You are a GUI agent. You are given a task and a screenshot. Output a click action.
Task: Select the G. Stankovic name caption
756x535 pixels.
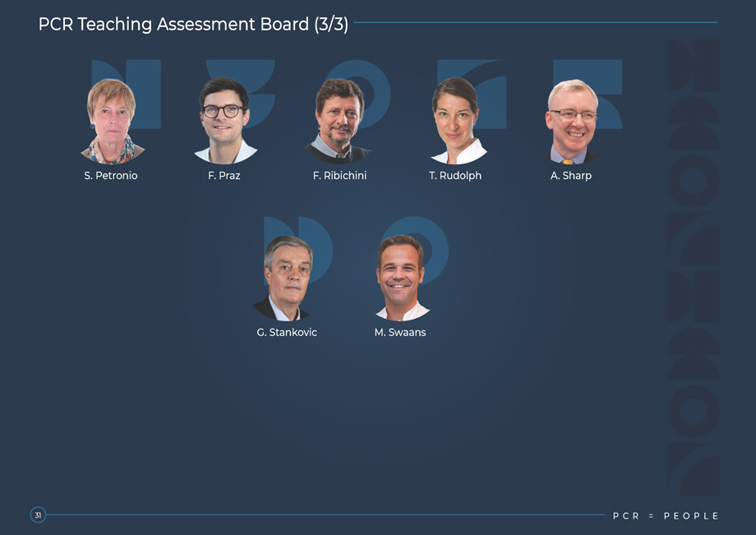(287, 333)
